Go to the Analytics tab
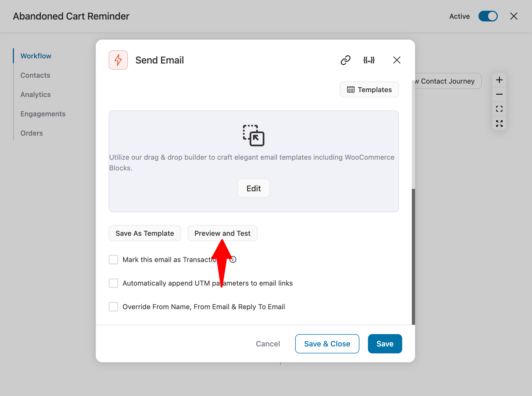Viewport: 532px width, 396px height. (36, 95)
